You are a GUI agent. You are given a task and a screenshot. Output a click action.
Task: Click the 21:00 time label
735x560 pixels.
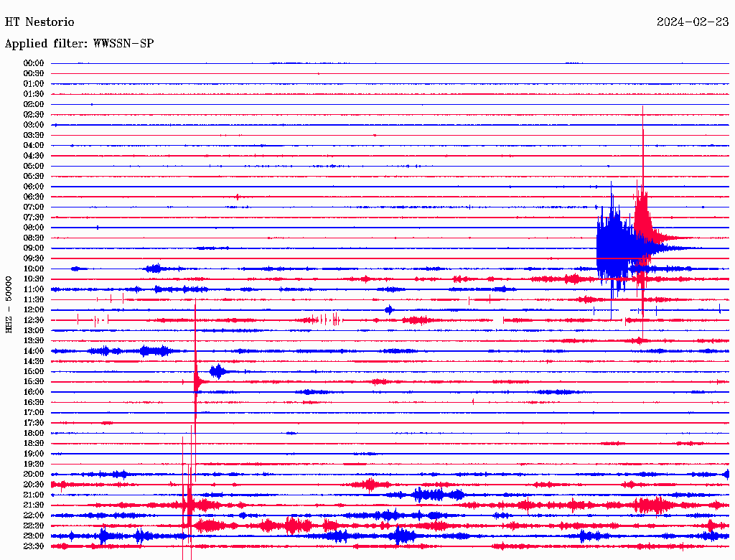point(34,495)
